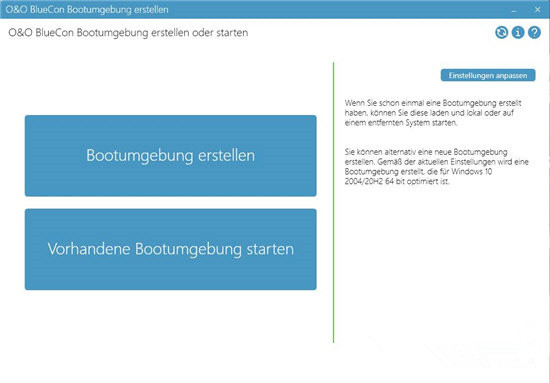Choose Vorhandene Bootumgebung starten

tap(170, 249)
